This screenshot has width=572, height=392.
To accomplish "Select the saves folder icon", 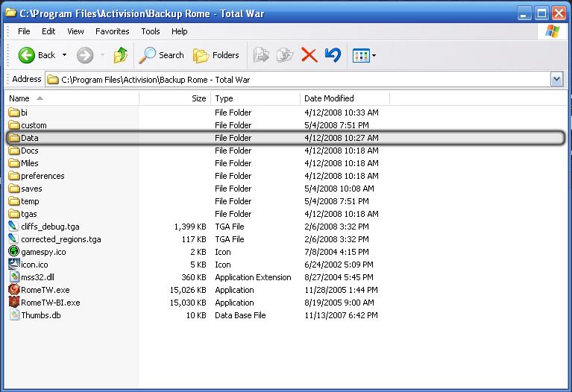I will click(x=14, y=189).
